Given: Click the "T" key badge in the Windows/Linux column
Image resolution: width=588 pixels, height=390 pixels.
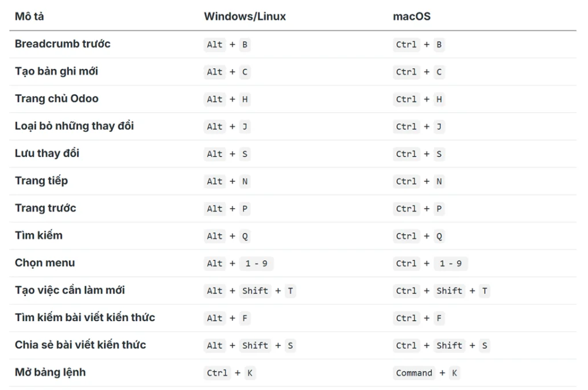Looking at the screenshot, I should [291, 291].
